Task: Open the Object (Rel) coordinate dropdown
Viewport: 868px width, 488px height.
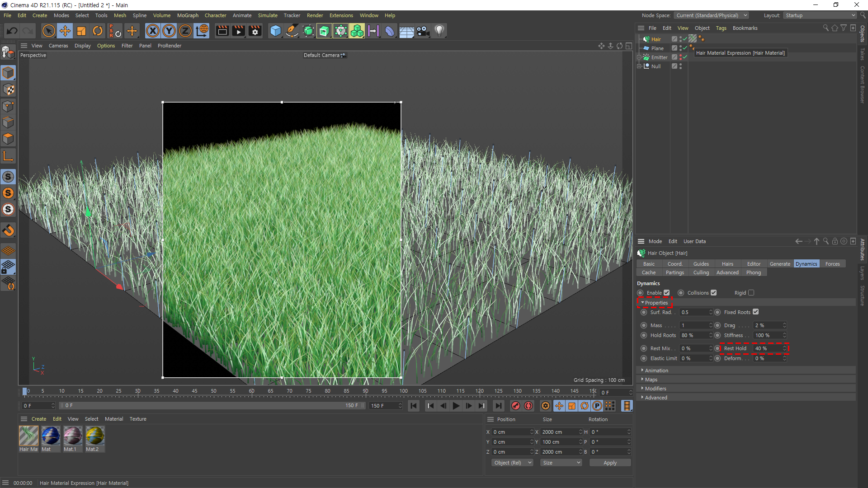Action: pos(513,463)
